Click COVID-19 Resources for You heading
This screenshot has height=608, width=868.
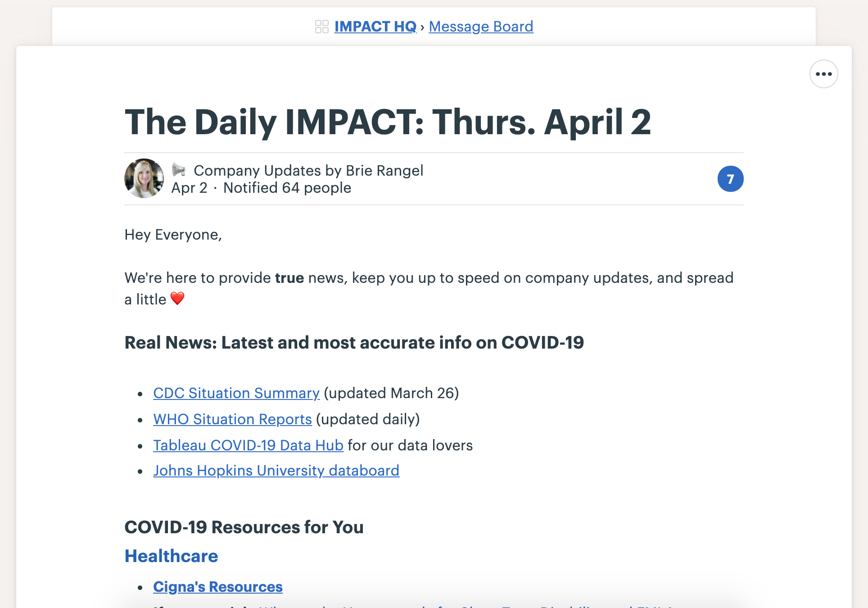point(244,527)
